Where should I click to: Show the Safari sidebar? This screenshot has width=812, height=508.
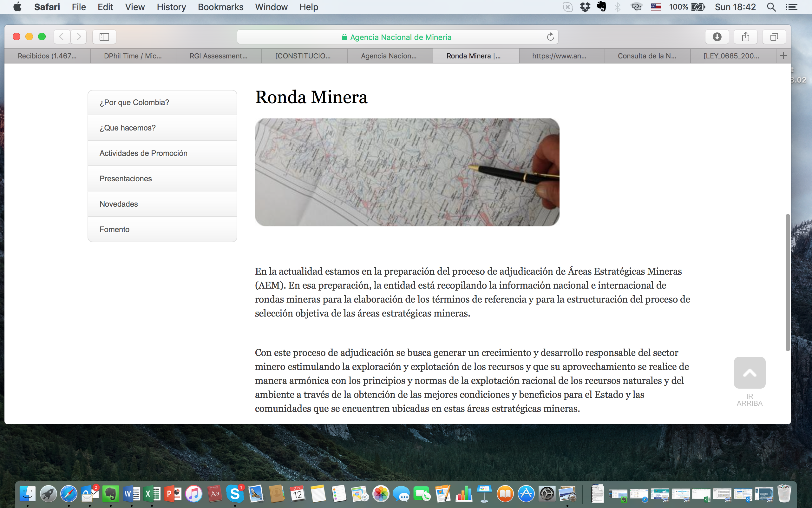(104, 37)
